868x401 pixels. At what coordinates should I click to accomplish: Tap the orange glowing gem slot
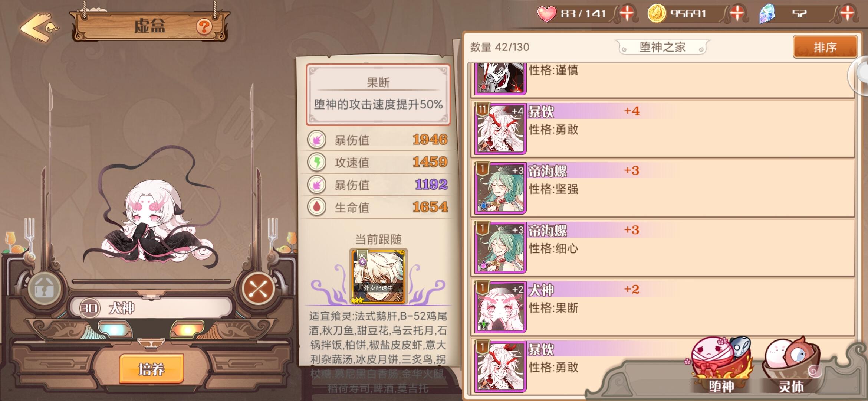click(187, 329)
